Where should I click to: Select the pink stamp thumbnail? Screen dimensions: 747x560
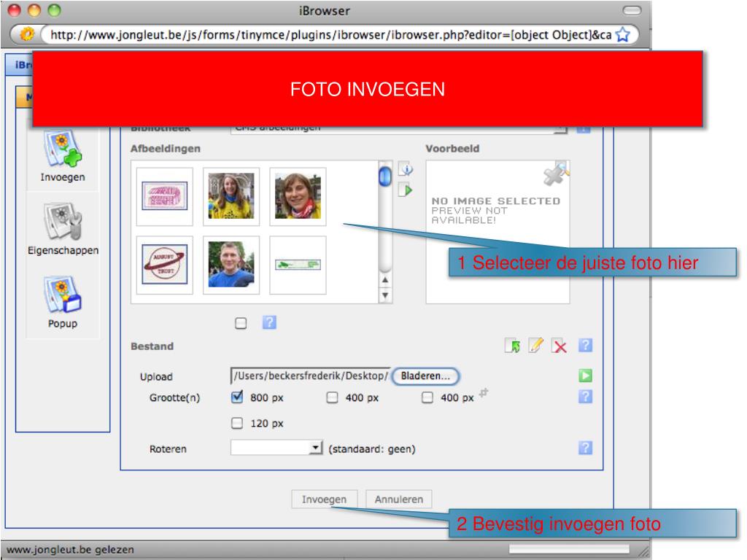(x=165, y=196)
